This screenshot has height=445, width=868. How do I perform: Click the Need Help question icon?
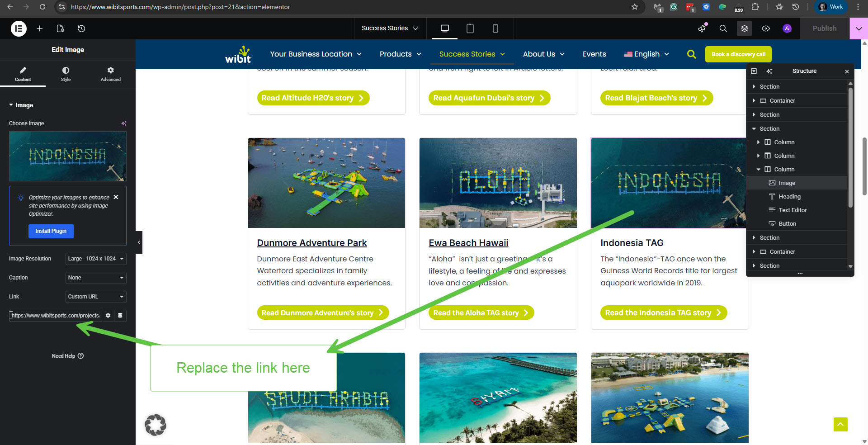(x=81, y=356)
